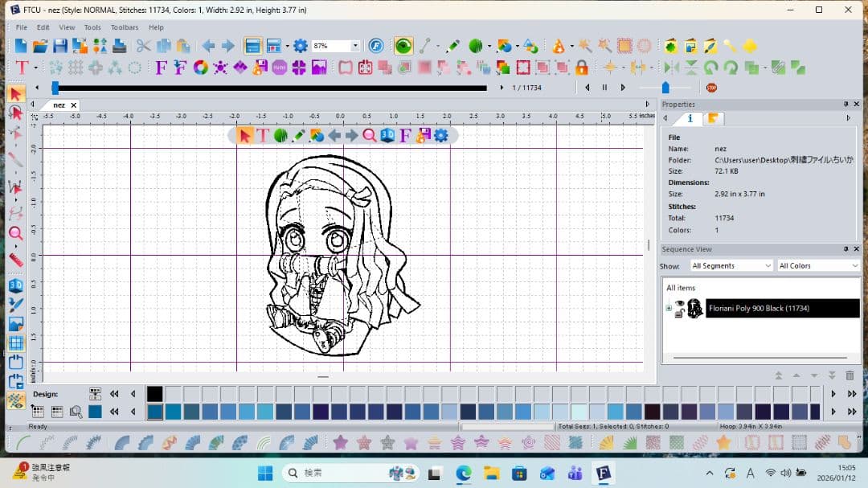868x488 pixels.
Task: Open the All Colors filter dropdown
Action: [817, 265]
